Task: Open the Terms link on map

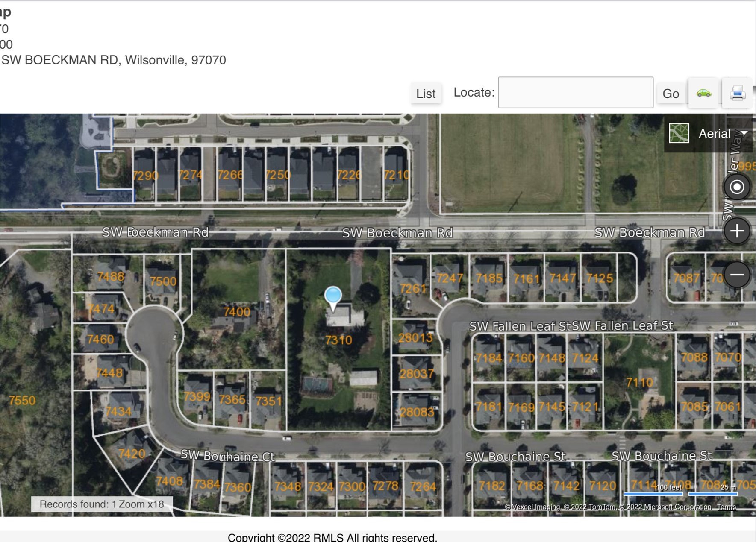Action: [726, 507]
